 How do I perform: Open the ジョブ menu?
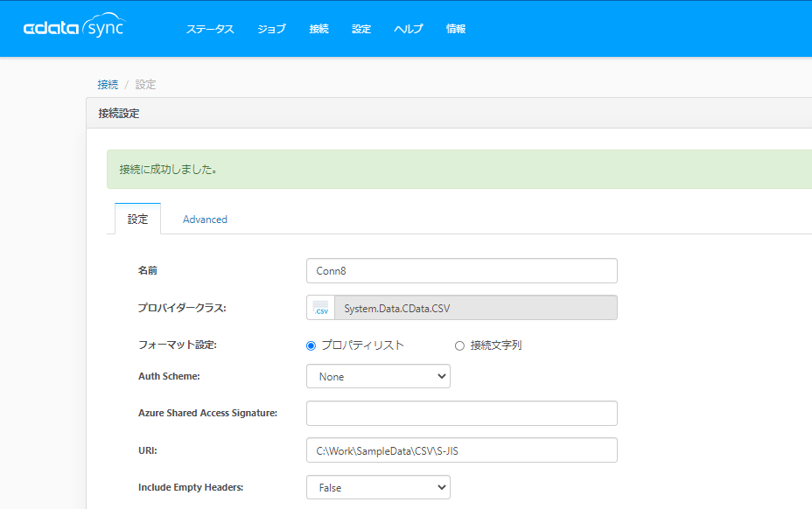[x=271, y=29]
